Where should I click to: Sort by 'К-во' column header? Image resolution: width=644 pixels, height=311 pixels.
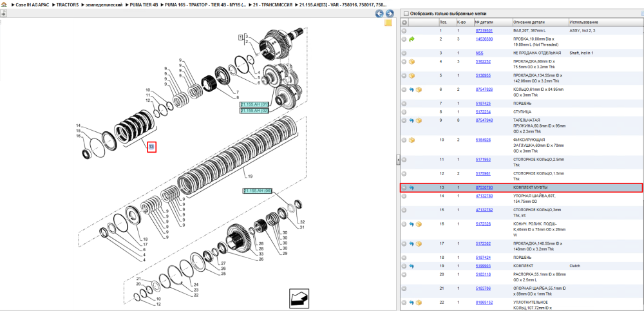pyautogui.click(x=464, y=22)
